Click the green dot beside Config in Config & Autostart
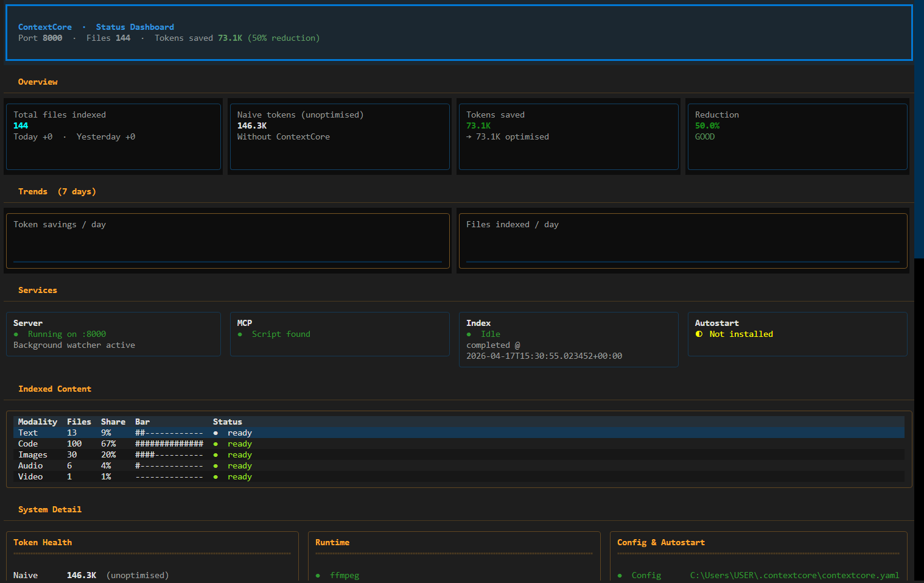 click(x=620, y=576)
